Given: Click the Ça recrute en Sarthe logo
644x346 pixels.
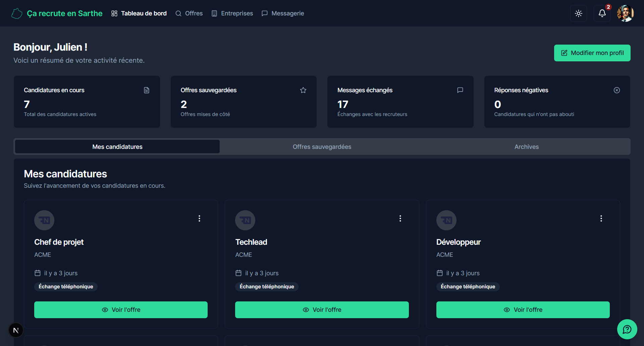Looking at the screenshot, I should pos(57,13).
